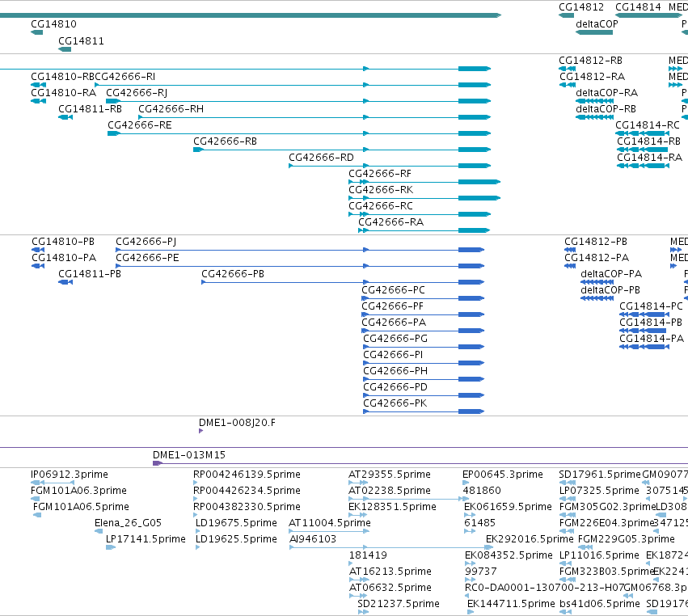Select protein CG42666-PK label
The height and width of the screenshot is (616, 688).
pos(395,404)
